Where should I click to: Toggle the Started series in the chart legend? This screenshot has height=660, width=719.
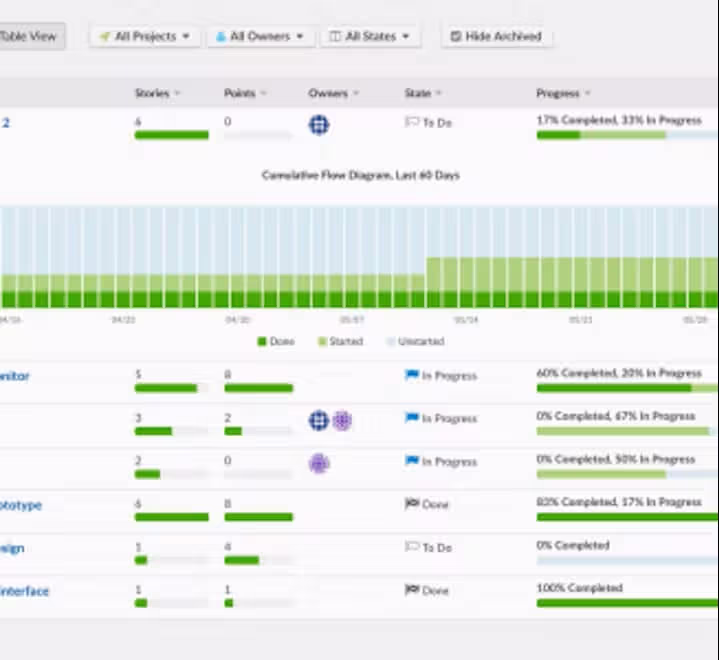tap(340, 341)
